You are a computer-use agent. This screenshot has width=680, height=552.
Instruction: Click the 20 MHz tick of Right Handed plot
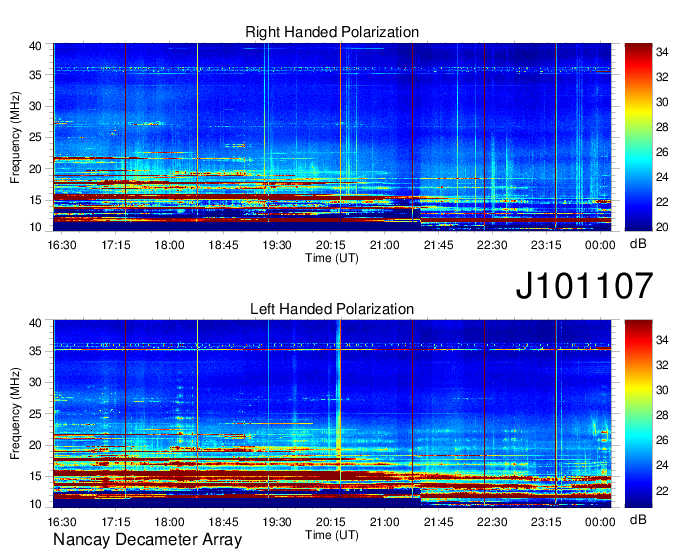[35, 169]
